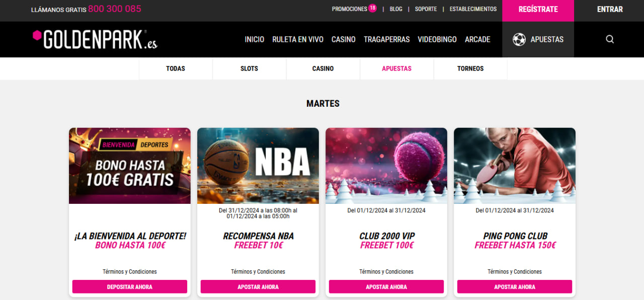Open the NBA basketball promo image

click(x=258, y=166)
